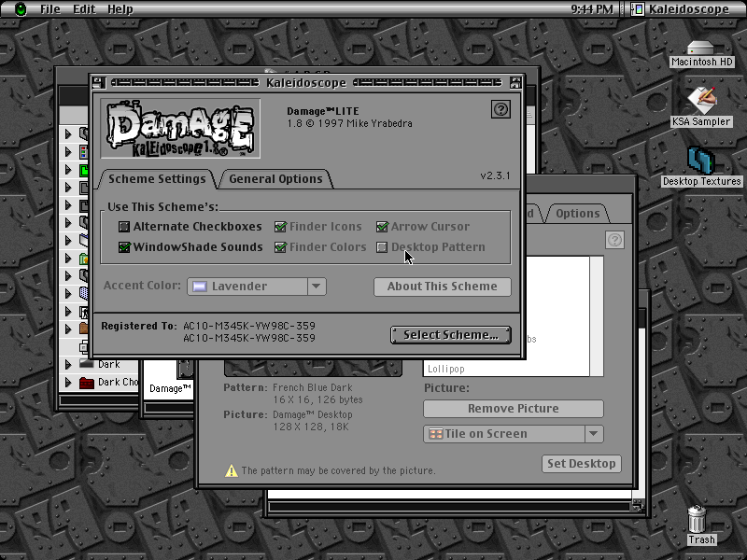
Task: Click the Lavender color swatch
Action: (199, 287)
